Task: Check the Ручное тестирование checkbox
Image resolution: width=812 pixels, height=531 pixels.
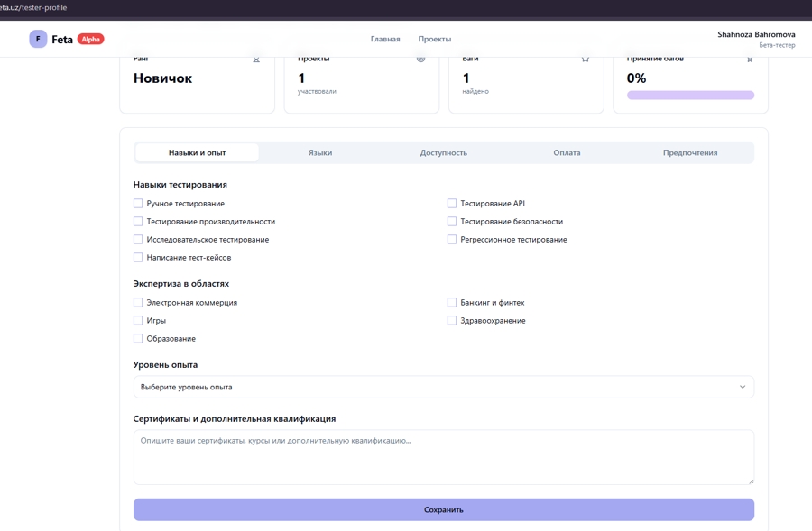Action: point(138,204)
